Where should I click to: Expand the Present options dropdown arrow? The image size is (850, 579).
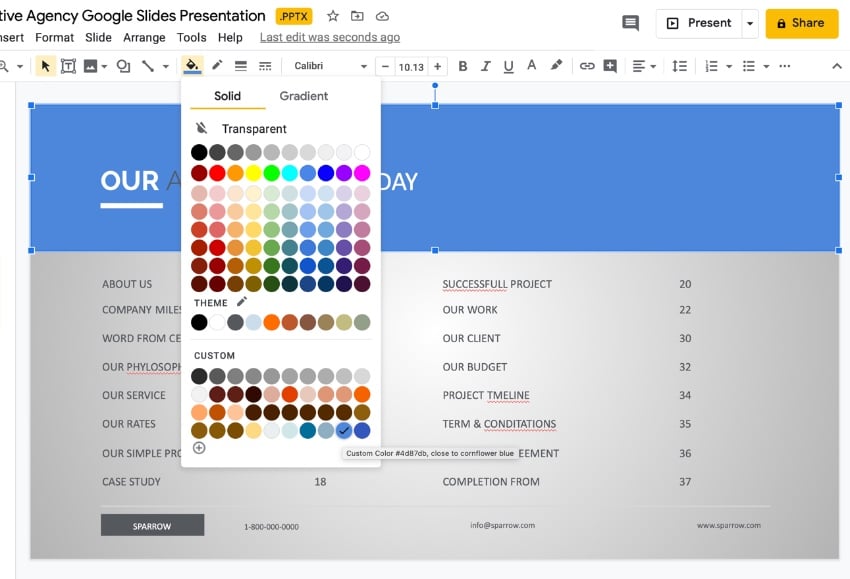point(750,23)
